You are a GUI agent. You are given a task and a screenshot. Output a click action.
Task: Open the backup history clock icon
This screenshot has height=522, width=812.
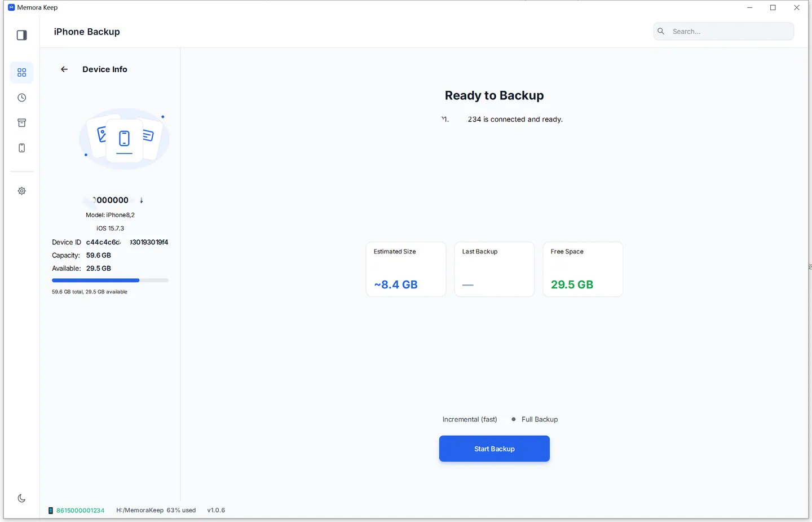(22, 98)
